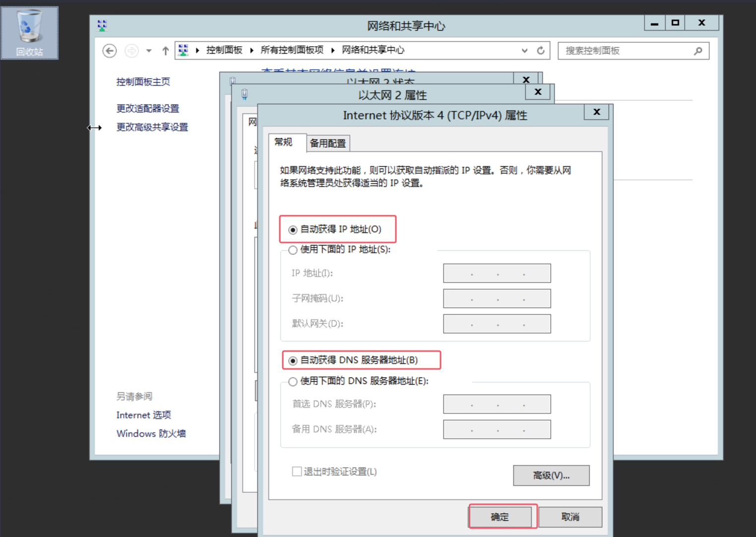Confirm with the 确定 button
The image size is (756, 537).
click(500, 517)
